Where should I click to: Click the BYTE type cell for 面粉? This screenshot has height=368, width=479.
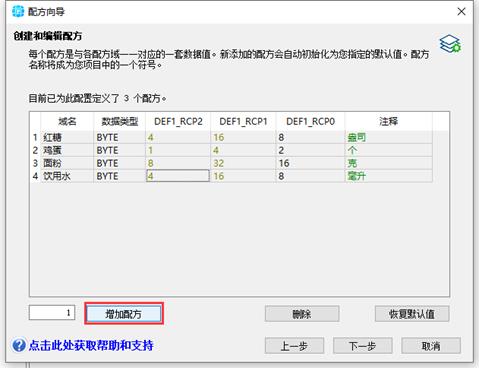point(119,163)
